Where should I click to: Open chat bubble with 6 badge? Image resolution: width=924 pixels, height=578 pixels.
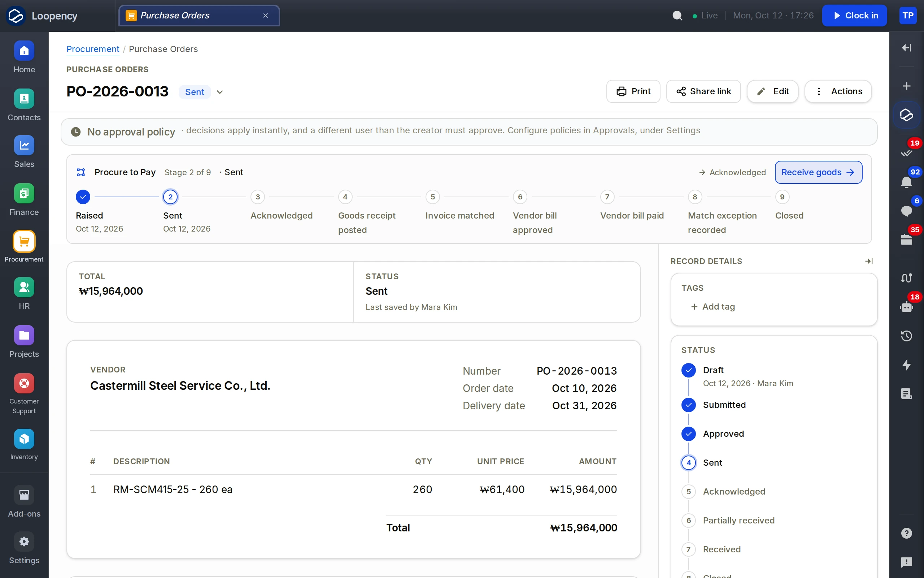point(906,211)
